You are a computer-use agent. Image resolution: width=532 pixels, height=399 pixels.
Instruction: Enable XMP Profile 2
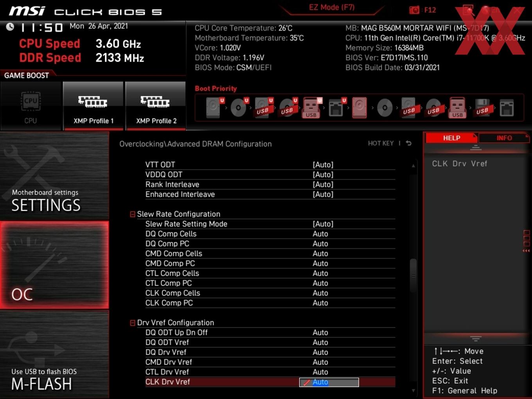click(x=156, y=106)
